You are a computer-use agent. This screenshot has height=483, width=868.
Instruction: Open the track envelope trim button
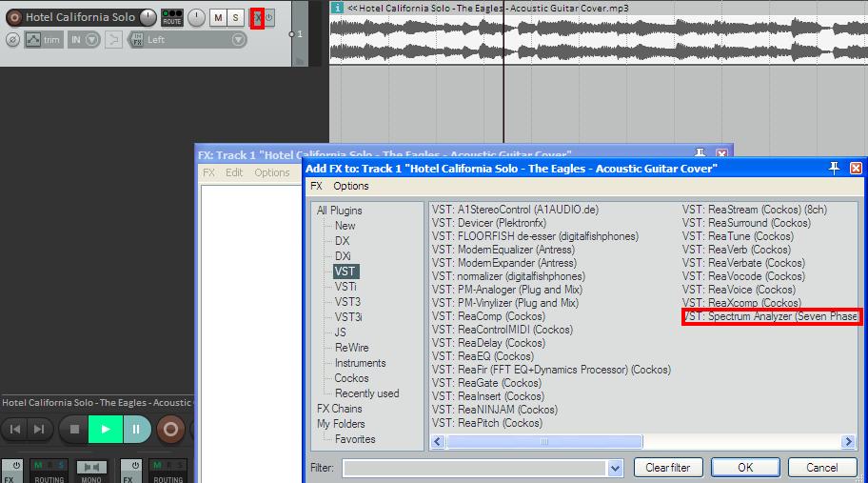(42, 40)
